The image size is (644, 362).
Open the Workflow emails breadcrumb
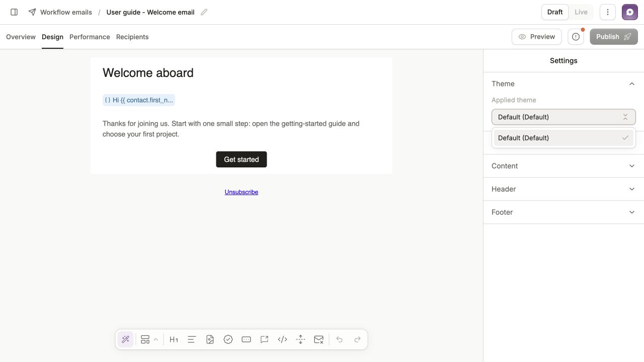(x=66, y=12)
